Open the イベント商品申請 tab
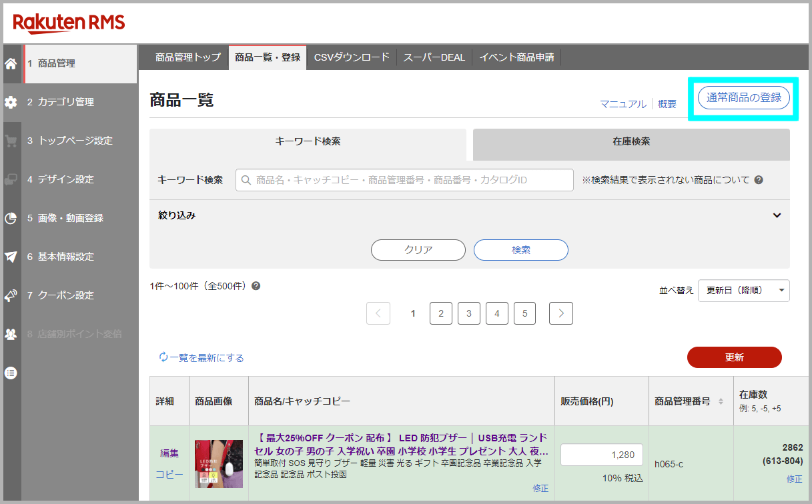This screenshot has width=812, height=504. pyautogui.click(x=516, y=57)
